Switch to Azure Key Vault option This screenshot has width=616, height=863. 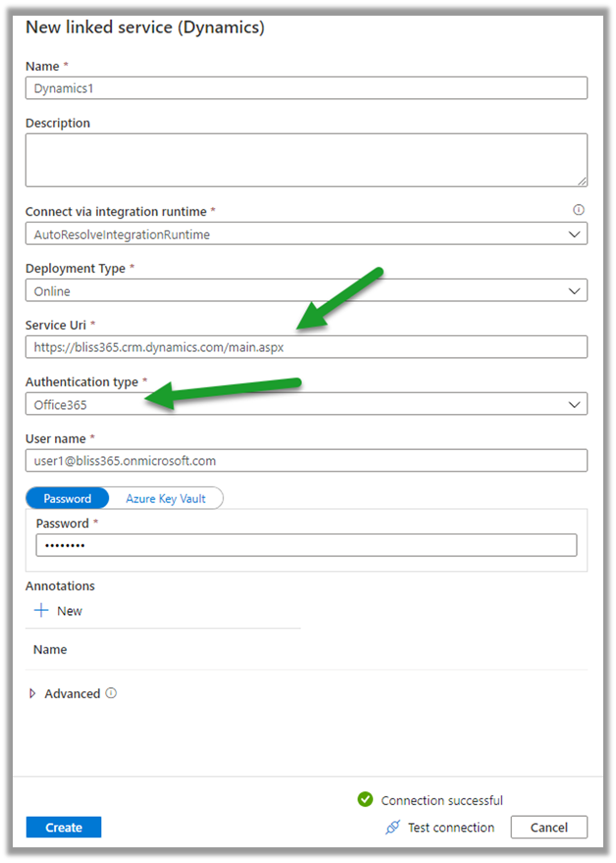pyautogui.click(x=166, y=498)
